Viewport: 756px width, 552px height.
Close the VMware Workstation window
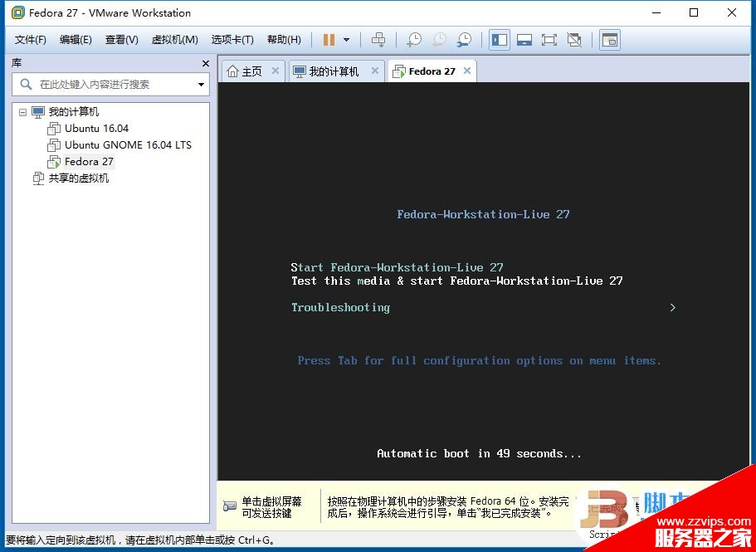732,13
